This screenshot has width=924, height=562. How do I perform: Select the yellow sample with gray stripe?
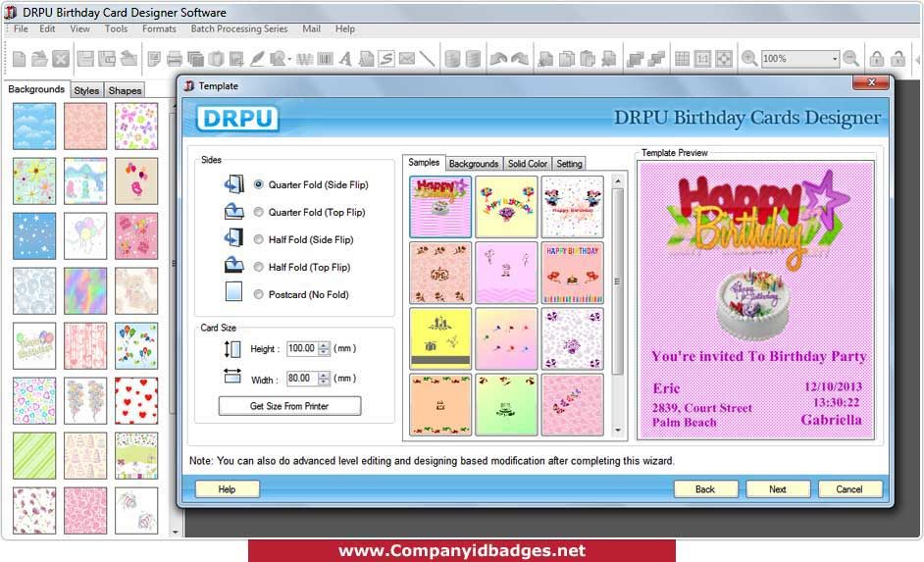[440, 338]
